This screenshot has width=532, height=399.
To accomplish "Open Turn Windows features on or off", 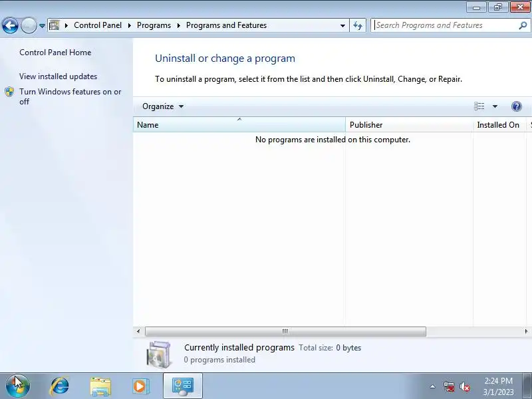I will tap(70, 96).
